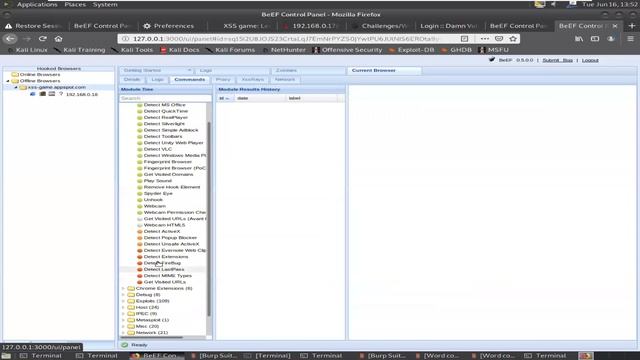
Task: Expand the Host folder arrow
Action: click(x=124, y=307)
